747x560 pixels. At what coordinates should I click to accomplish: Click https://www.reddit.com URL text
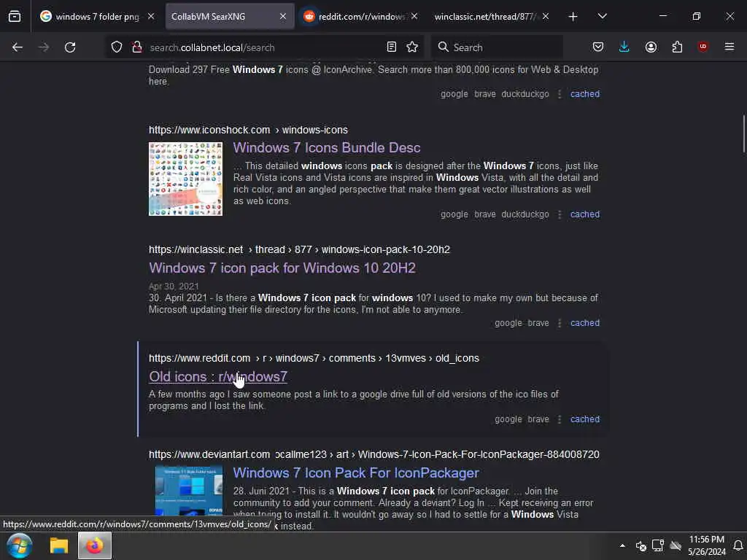(x=199, y=358)
